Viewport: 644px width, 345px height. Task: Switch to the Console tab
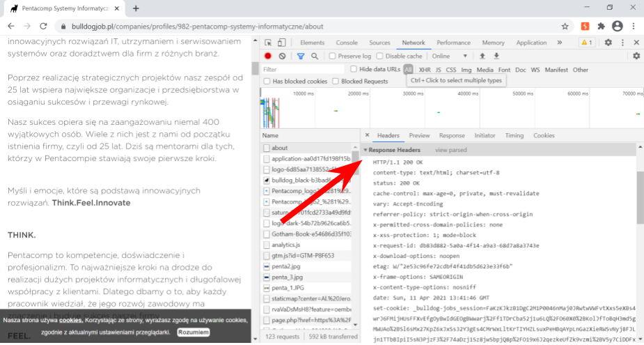tap(347, 43)
